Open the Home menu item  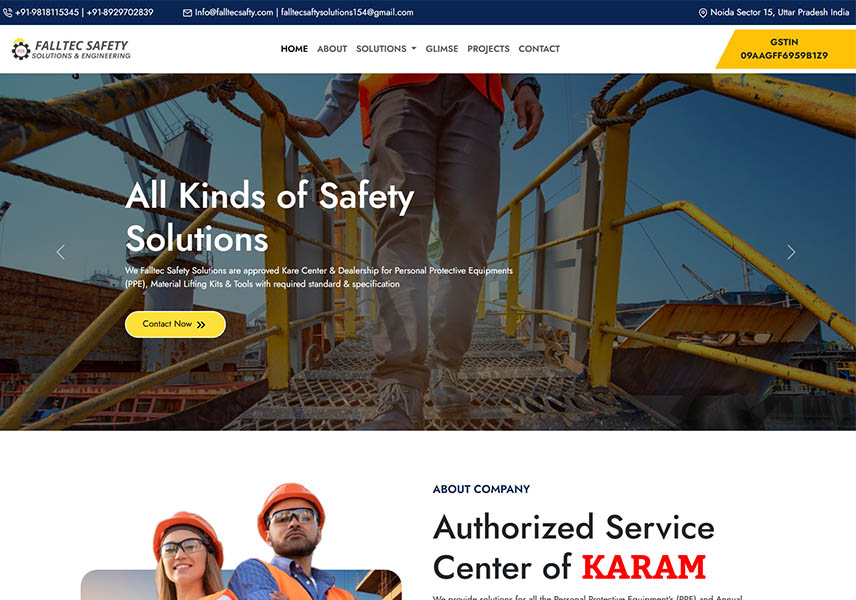tap(294, 49)
